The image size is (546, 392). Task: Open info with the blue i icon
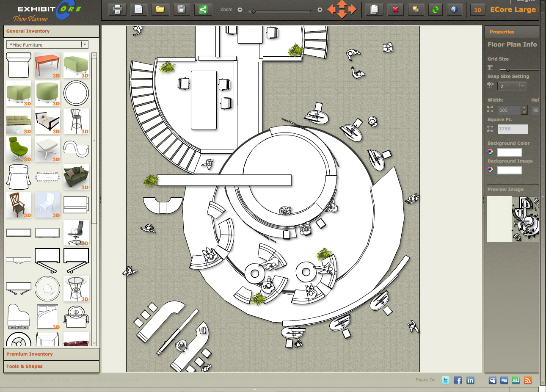coord(454,9)
